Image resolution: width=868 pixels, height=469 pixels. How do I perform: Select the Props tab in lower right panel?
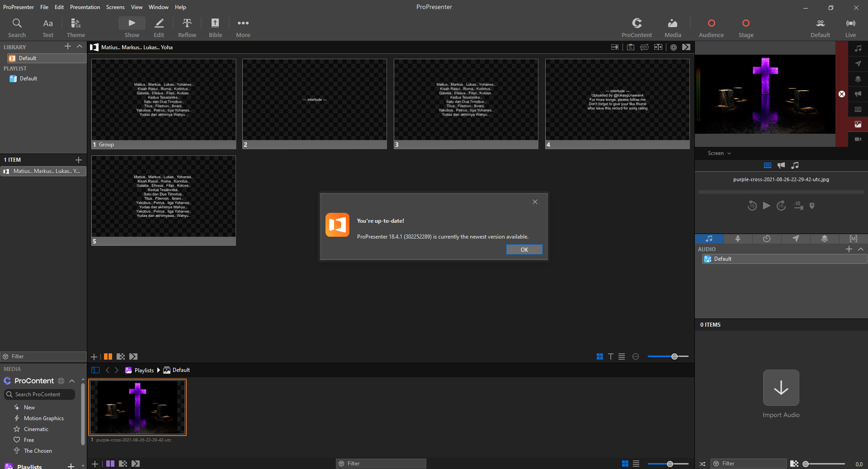coord(825,239)
